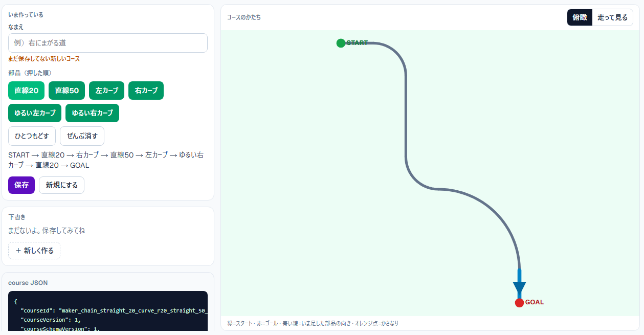Clear all parts with ぜんぶ消す
Screen dimensions: 644x335
tap(82, 136)
